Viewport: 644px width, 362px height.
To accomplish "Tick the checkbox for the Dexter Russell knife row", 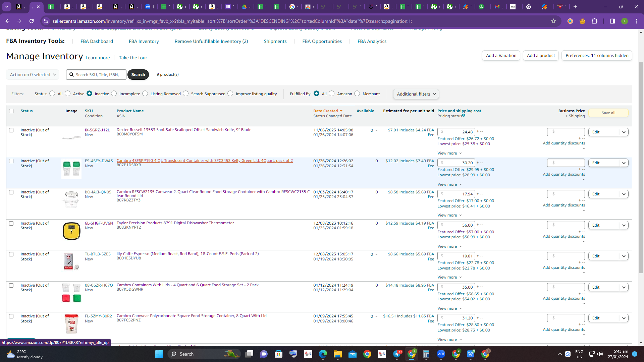I will pyautogui.click(x=11, y=130).
